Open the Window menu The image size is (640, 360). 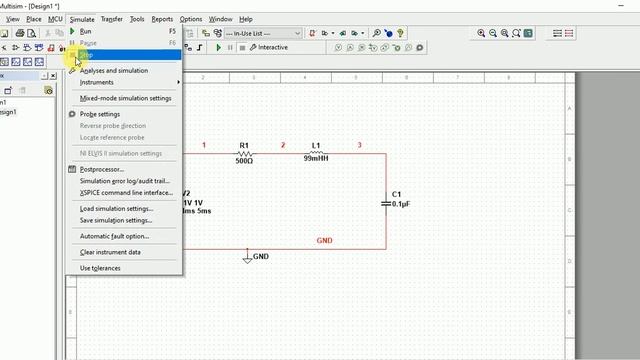(220, 19)
